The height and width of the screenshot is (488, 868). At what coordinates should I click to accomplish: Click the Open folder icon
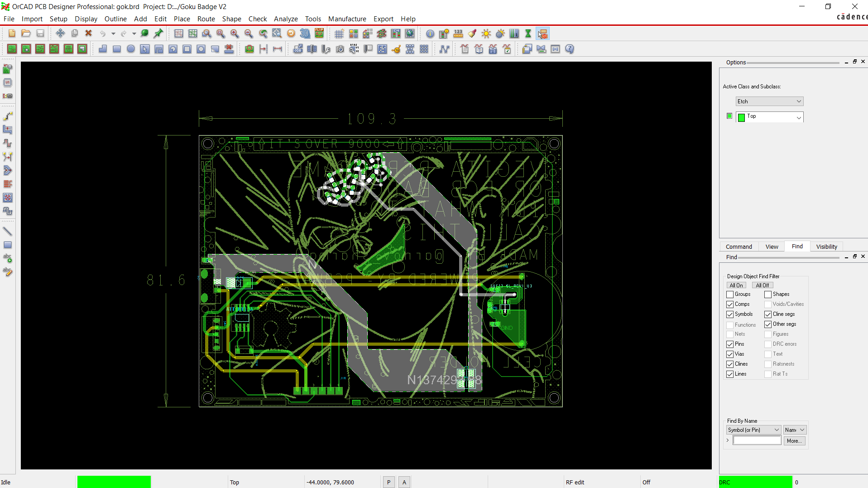click(x=26, y=34)
